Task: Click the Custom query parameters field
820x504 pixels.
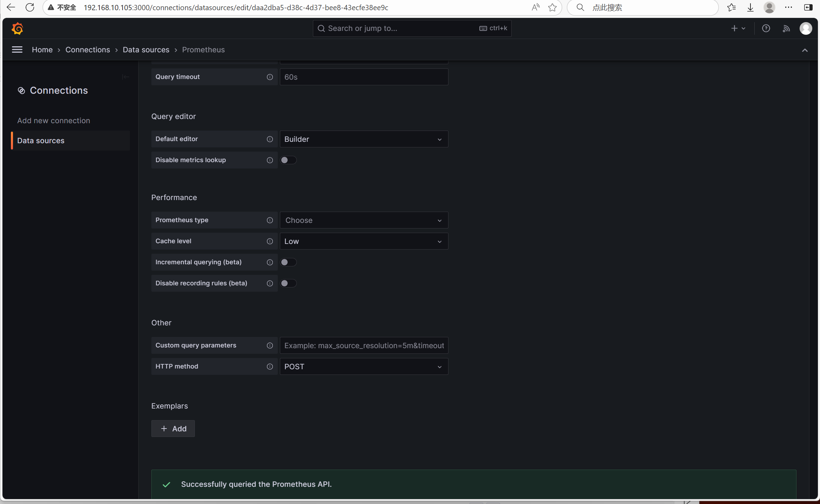Action: (x=364, y=345)
